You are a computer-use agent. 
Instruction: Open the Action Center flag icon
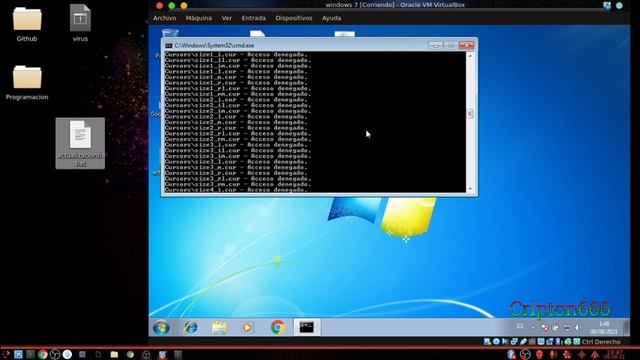click(545, 327)
